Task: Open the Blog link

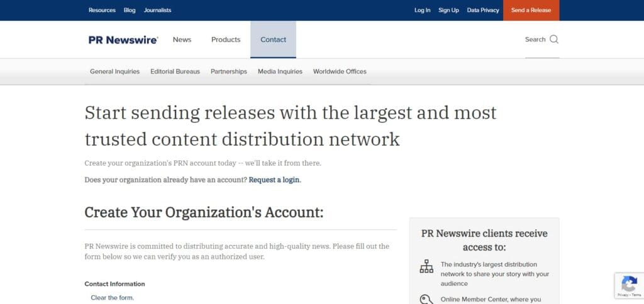Action: pyautogui.click(x=130, y=10)
